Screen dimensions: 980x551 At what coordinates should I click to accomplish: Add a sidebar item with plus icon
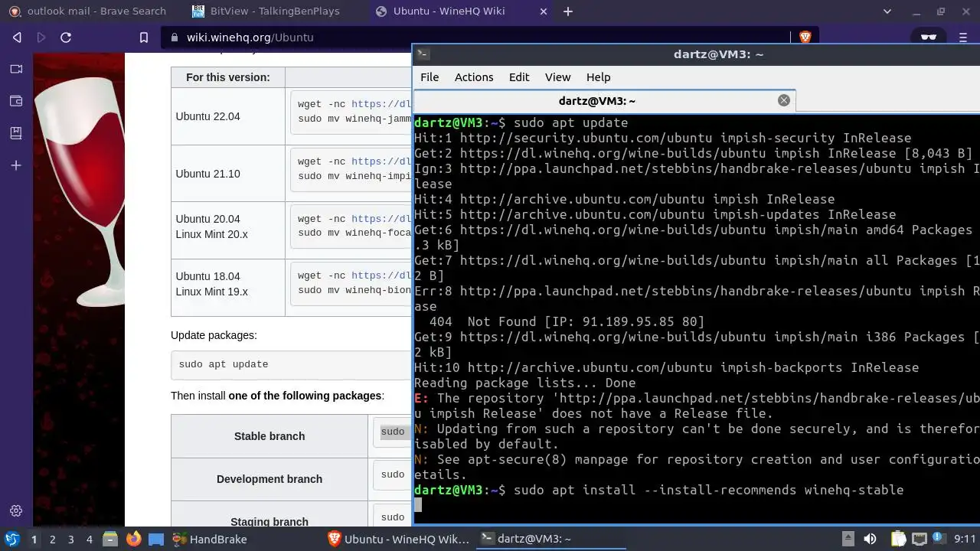click(x=16, y=165)
